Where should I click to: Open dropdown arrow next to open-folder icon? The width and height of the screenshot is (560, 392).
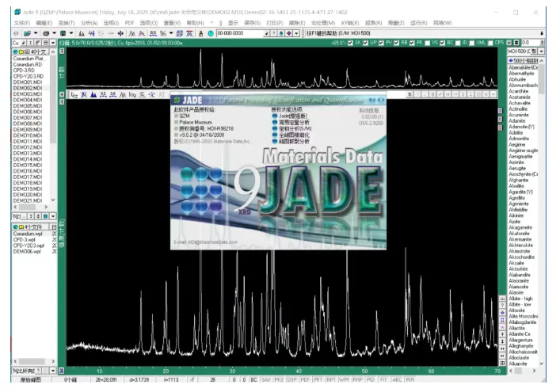[36, 33]
